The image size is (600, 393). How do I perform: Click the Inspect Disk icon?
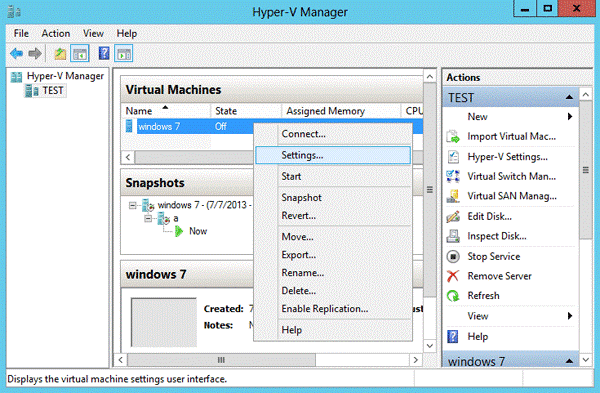point(453,236)
